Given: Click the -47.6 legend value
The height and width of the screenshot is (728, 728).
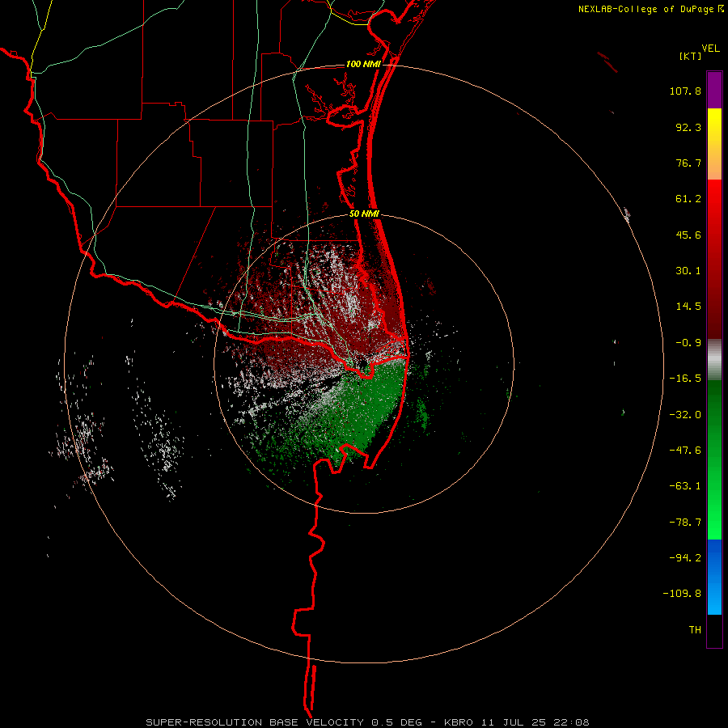Looking at the screenshot, I should pyautogui.click(x=685, y=451).
